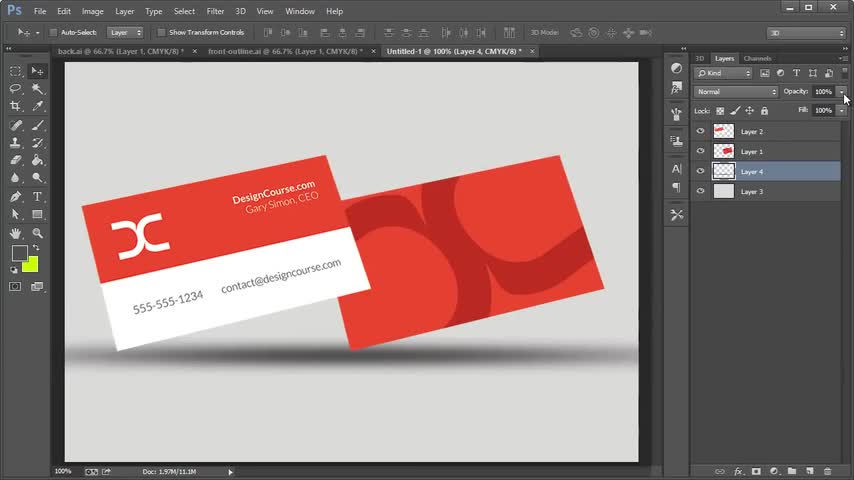The image size is (854, 480).
Task: Open the Image menu
Action: [93, 11]
